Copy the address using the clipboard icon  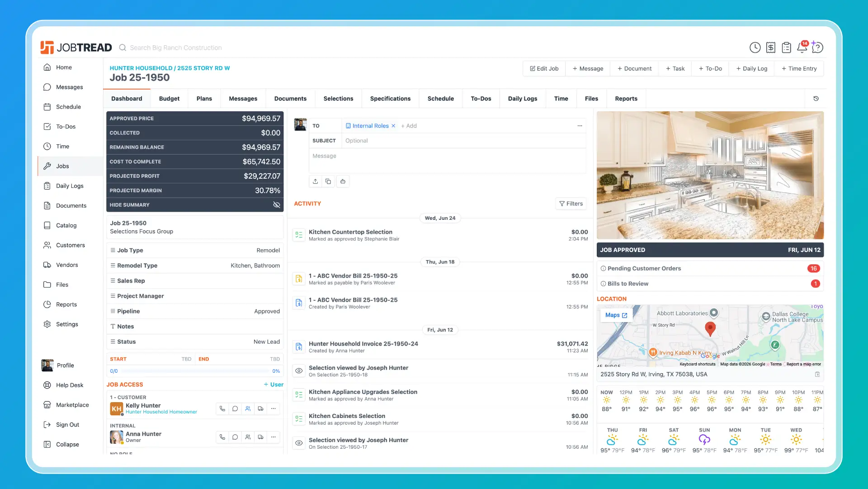pyautogui.click(x=817, y=375)
